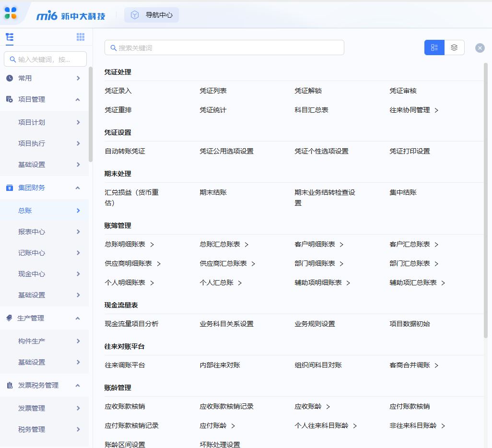Viewport: 492px width, 448px height.
Task: Collapse the 项目管理 section
Action: (78, 99)
